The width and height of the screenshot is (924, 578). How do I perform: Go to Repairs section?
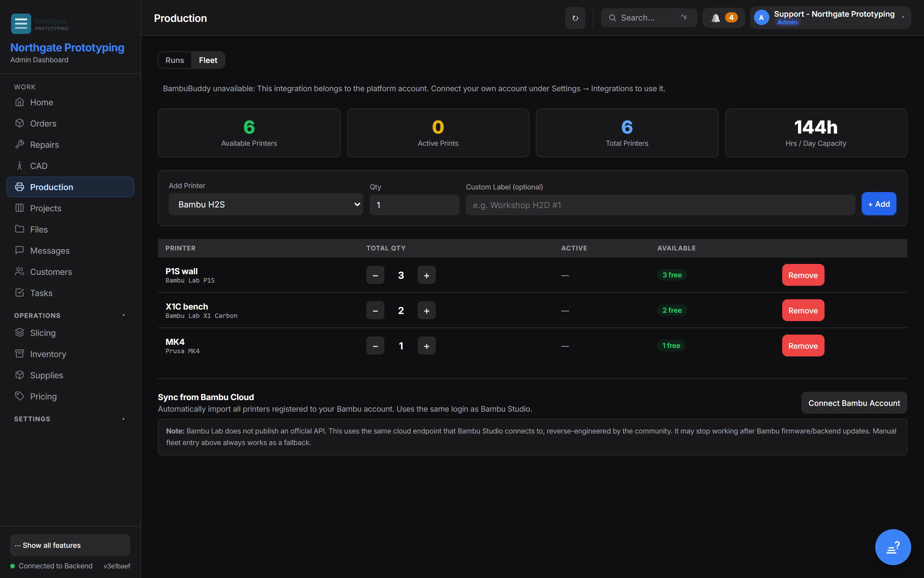click(x=70, y=144)
